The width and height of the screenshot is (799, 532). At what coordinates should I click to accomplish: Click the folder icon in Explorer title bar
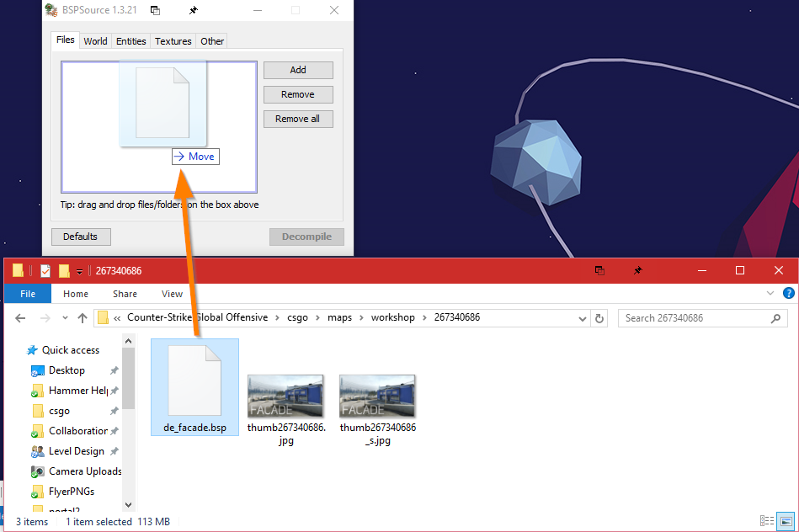pyautogui.click(x=18, y=270)
